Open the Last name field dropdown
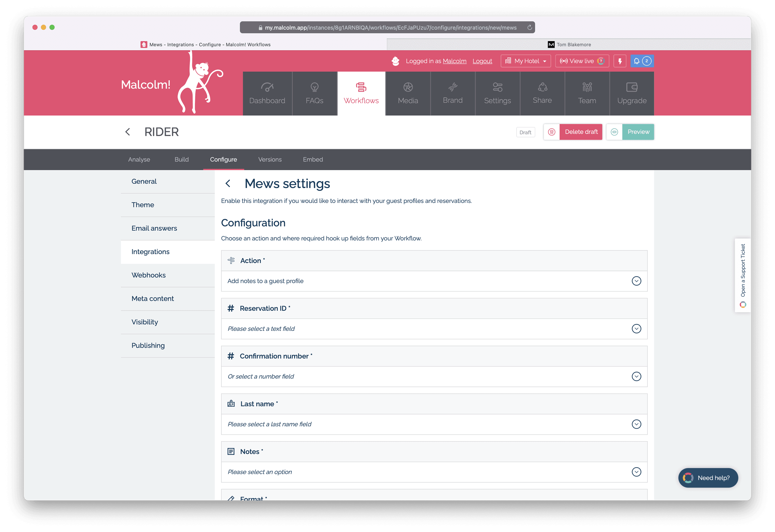775x532 pixels. (636, 424)
